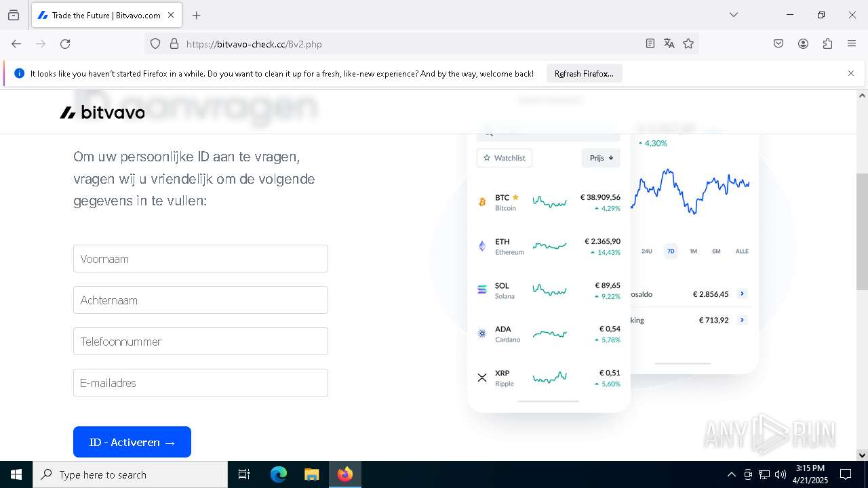Open Task View on taskbar
Viewport: 868px width, 488px height.
click(244, 474)
